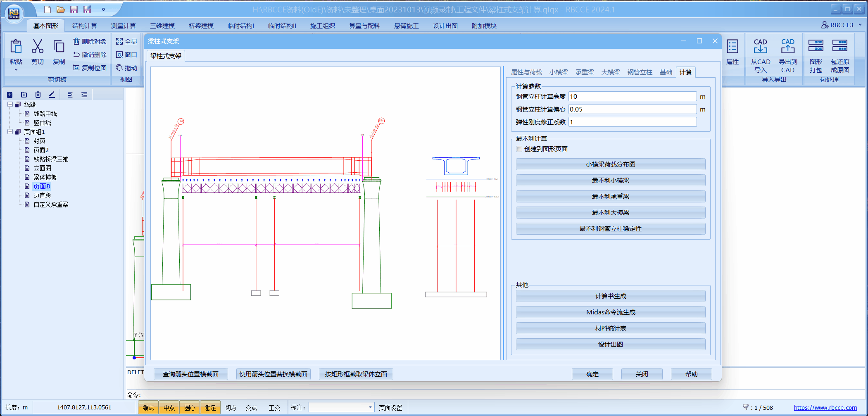
Task: Switch to the 钢管立柱 tab
Action: point(640,72)
